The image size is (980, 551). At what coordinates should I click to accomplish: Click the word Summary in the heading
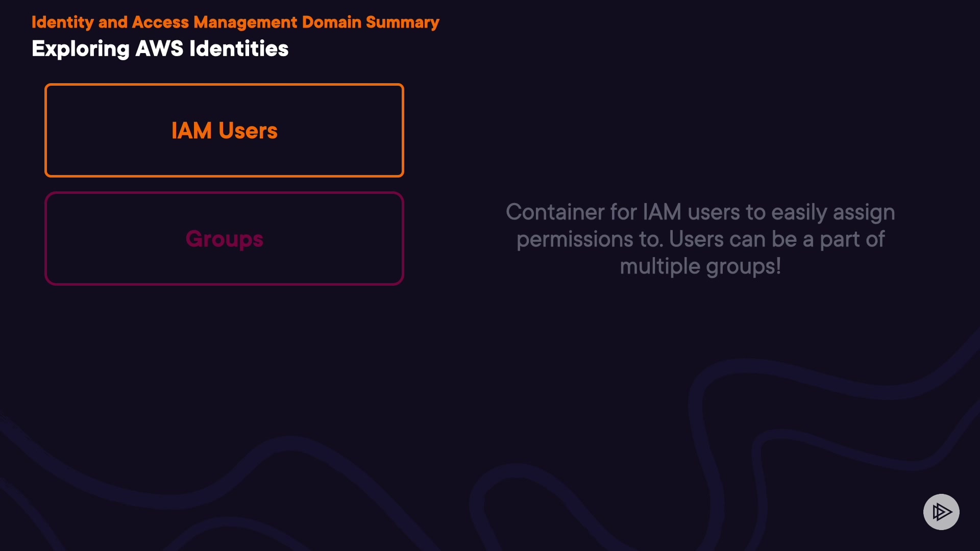pos(402,22)
